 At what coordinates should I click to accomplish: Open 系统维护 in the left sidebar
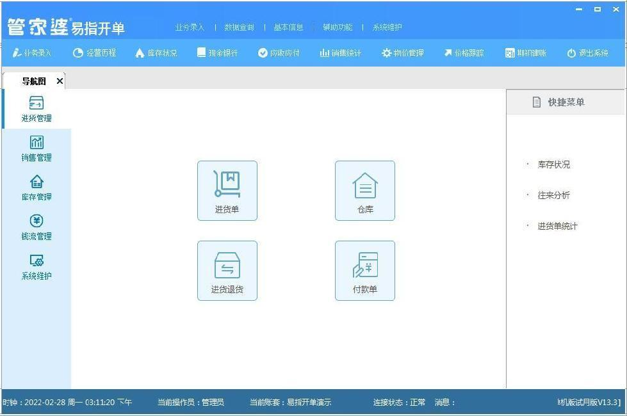tap(36, 266)
